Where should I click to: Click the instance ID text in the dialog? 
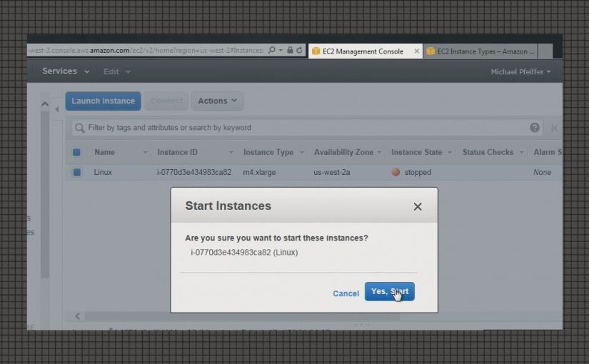pyautogui.click(x=244, y=253)
